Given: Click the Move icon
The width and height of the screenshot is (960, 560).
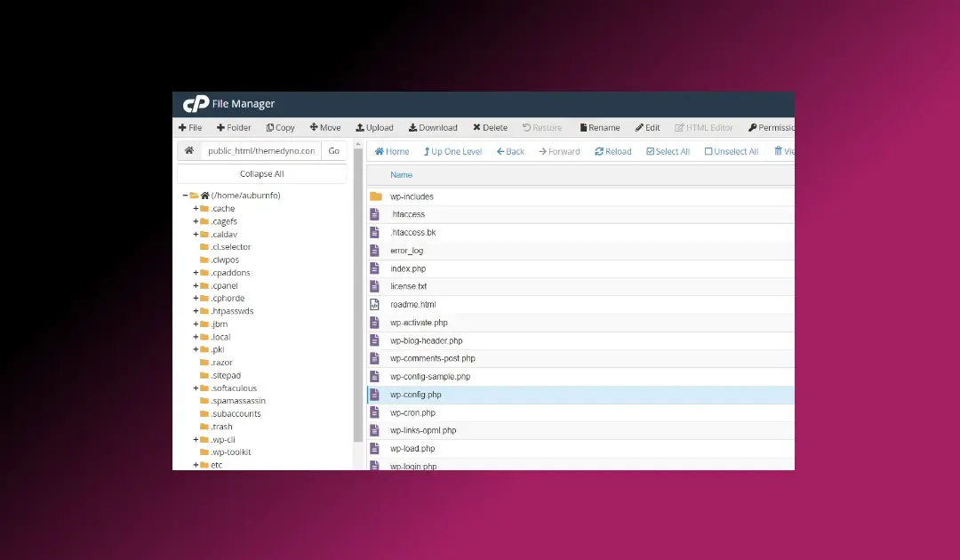Looking at the screenshot, I should point(325,127).
